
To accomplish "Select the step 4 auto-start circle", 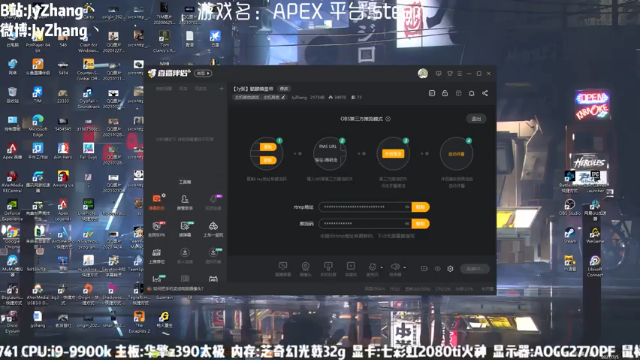I will [456, 154].
